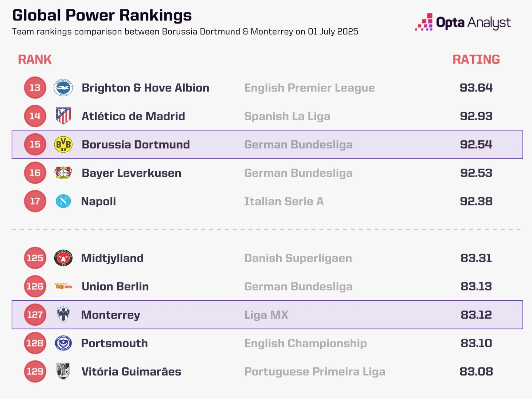The width and height of the screenshot is (532, 399).
Task: Select the Monterrey team name
Action: pos(110,315)
